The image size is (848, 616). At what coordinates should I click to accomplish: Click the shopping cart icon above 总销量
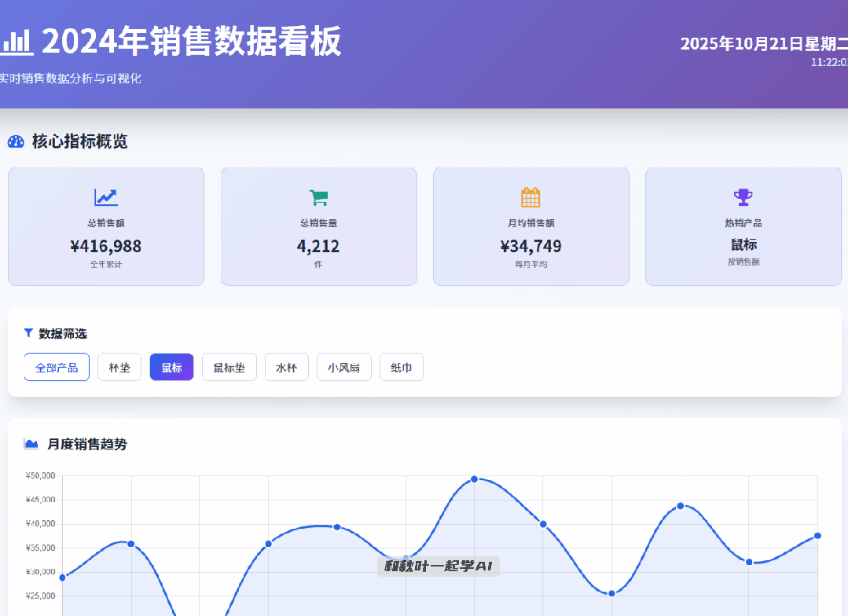point(318,197)
